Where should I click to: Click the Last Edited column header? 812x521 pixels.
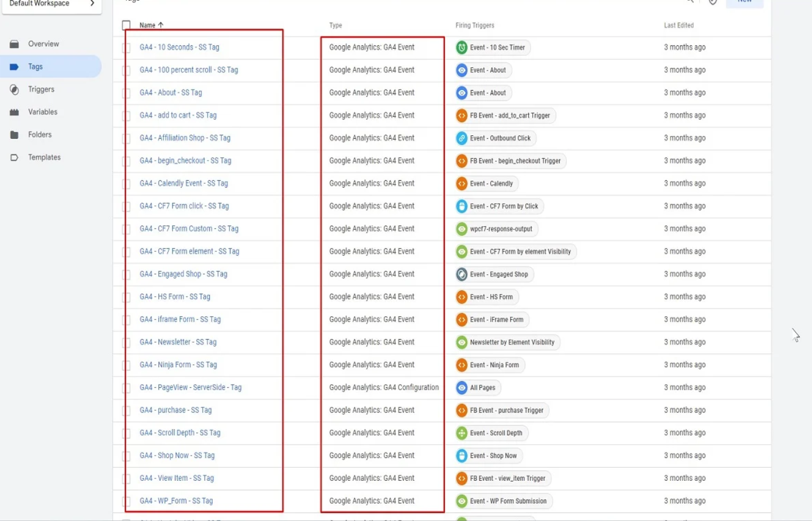[678, 26]
